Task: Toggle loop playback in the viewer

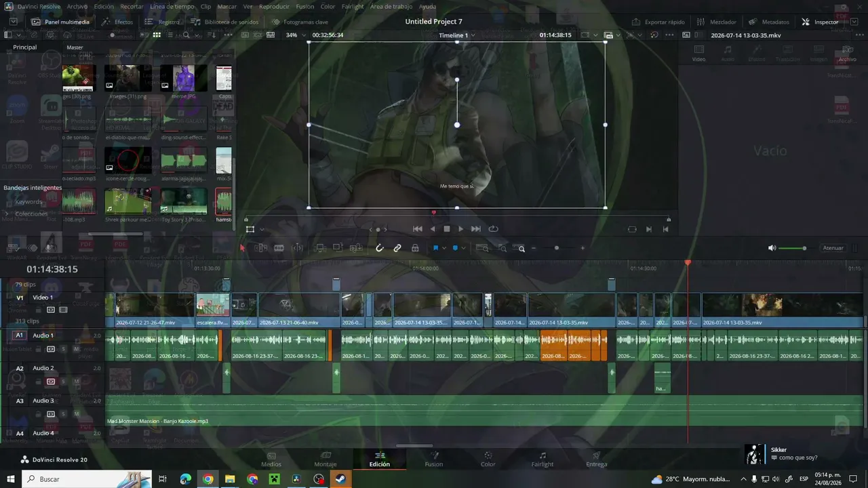Action: point(493,229)
